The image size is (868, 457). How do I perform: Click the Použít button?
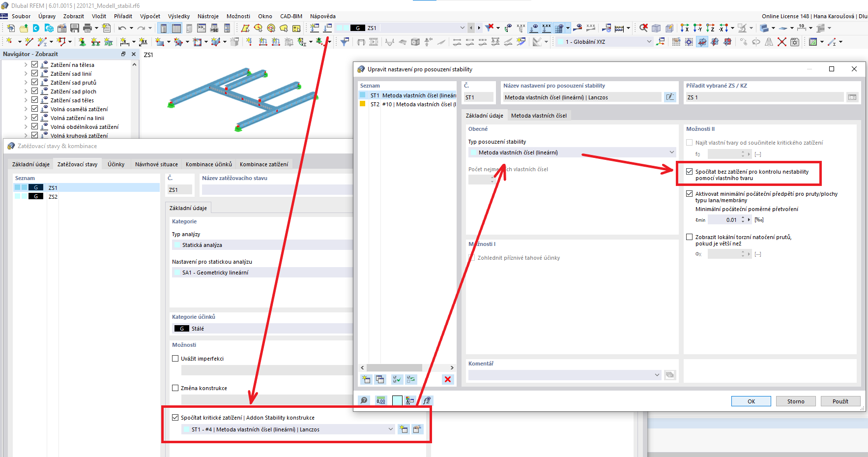click(840, 401)
